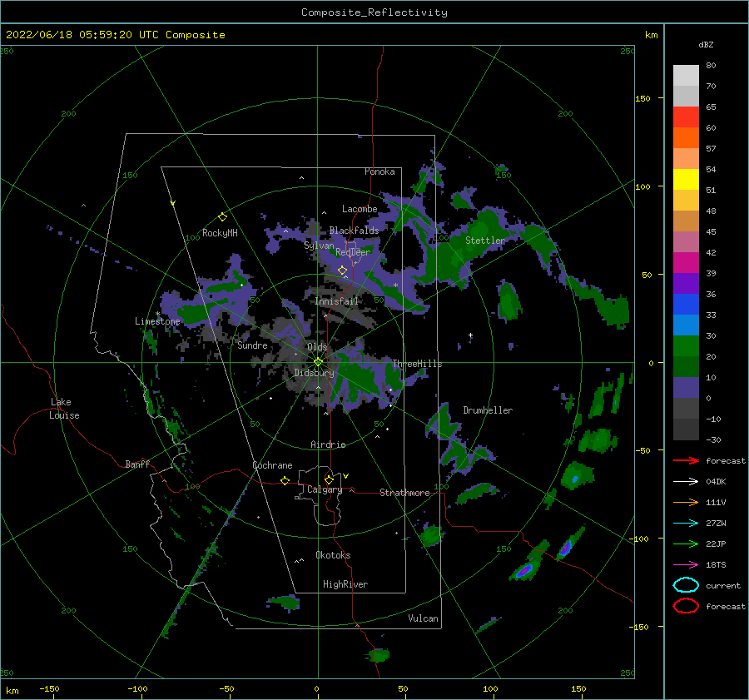749x700 pixels.
Task: Select the yellow diamond marker below RedDeer
Action: click(342, 271)
